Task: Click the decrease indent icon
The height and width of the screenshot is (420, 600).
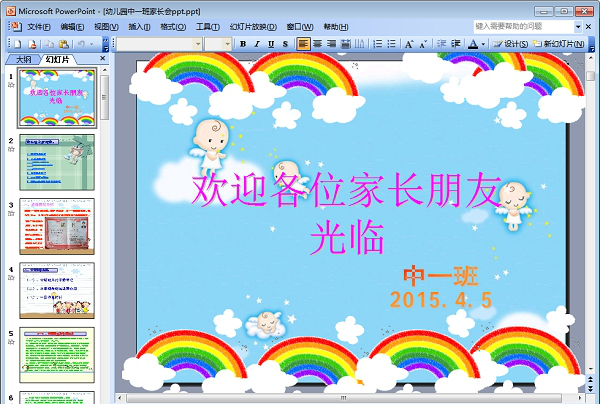Action: tap(441, 44)
